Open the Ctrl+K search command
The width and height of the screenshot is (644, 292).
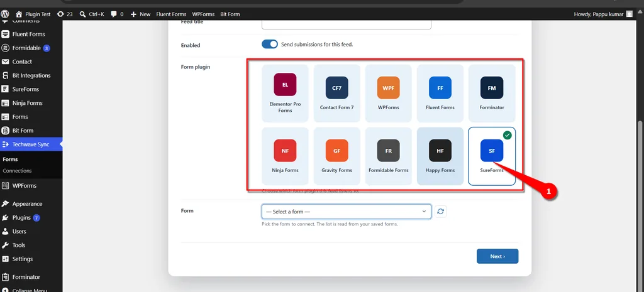(92, 14)
